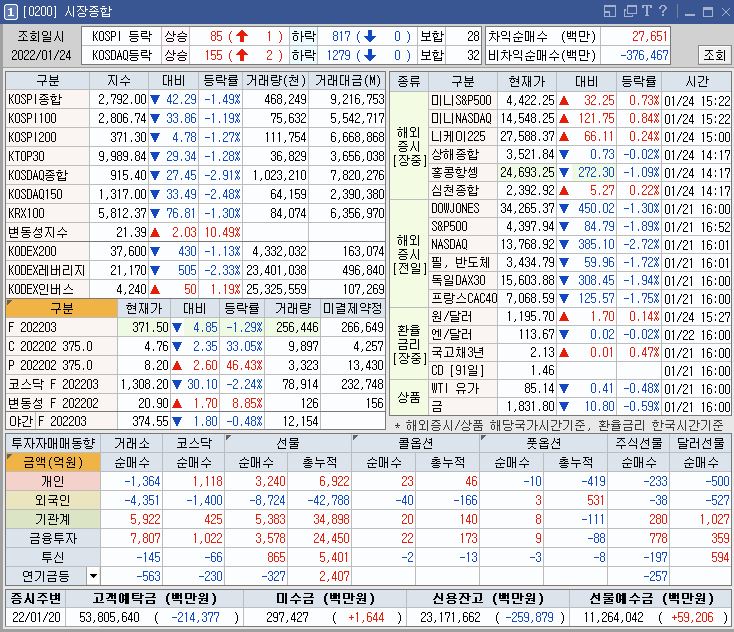This screenshot has height=632, width=734.
Task: Click the 투신 investor row label
Action: tap(53, 557)
